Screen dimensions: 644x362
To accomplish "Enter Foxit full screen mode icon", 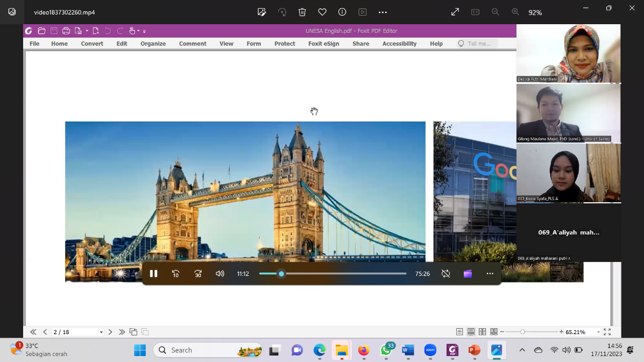I will coord(607,332).
